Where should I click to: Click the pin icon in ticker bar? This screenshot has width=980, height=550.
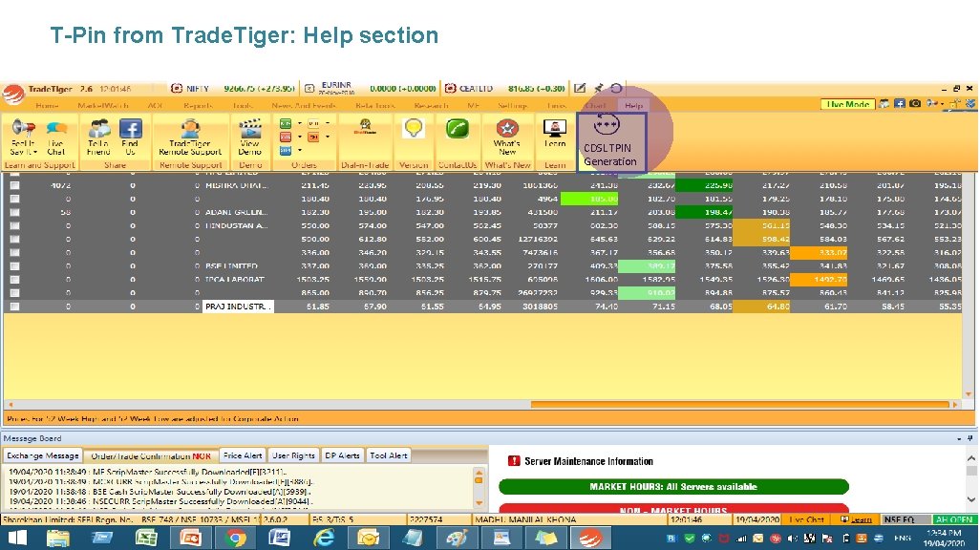(x=598, y=88)
